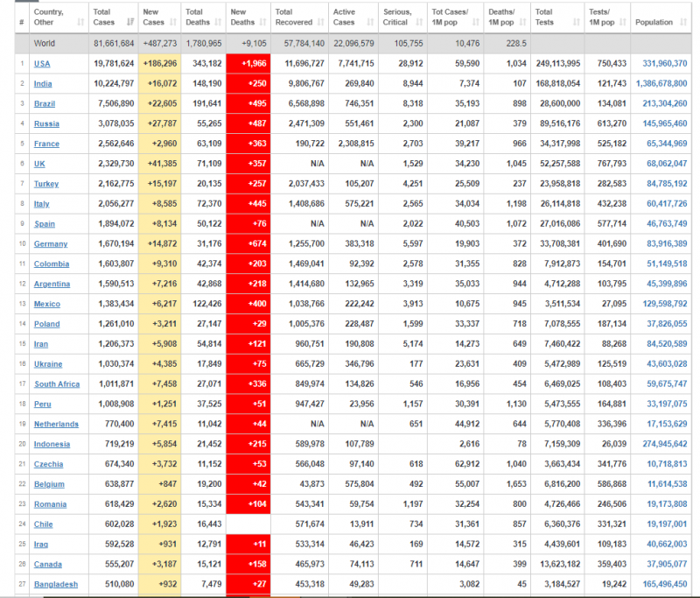Open Russia population link 145,965,460

point(665,123)
